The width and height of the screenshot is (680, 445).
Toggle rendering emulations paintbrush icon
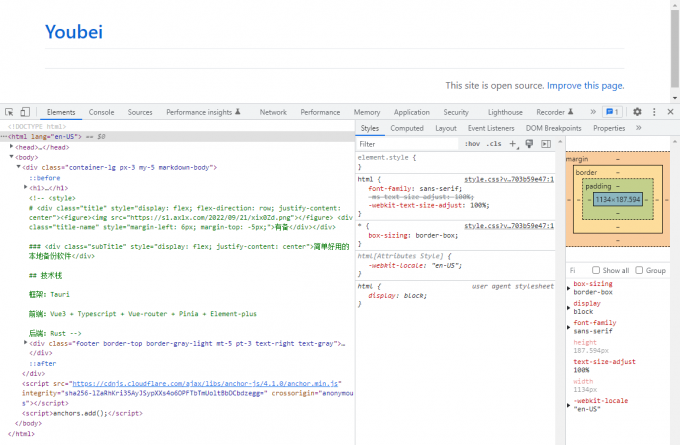tap(529, 144)
